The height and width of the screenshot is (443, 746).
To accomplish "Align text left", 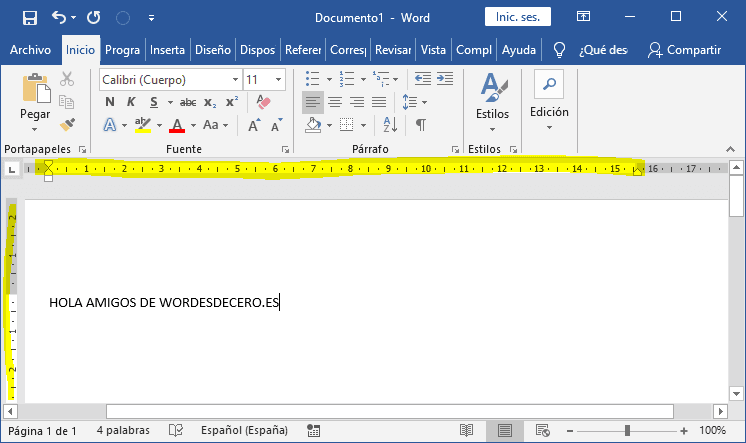I will (x=313, y=102).
